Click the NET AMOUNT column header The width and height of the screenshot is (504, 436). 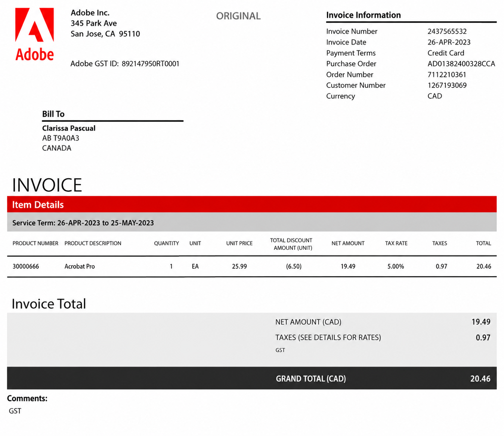[x=348, y=243]
